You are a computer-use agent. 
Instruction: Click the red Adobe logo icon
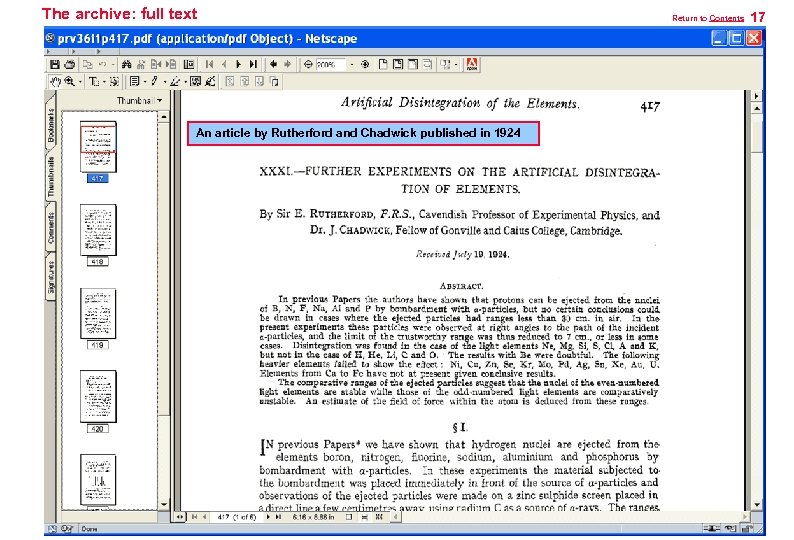tap(471, 64)
